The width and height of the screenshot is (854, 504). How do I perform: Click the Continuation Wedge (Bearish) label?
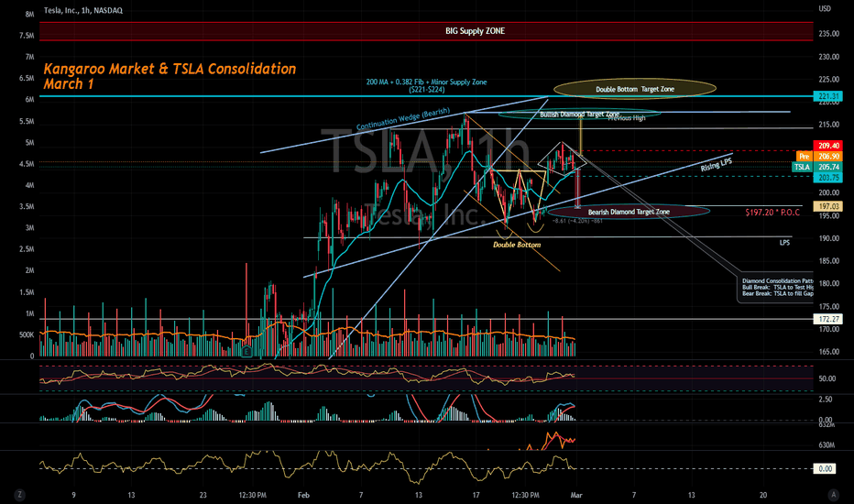click(x=403, y=119)
